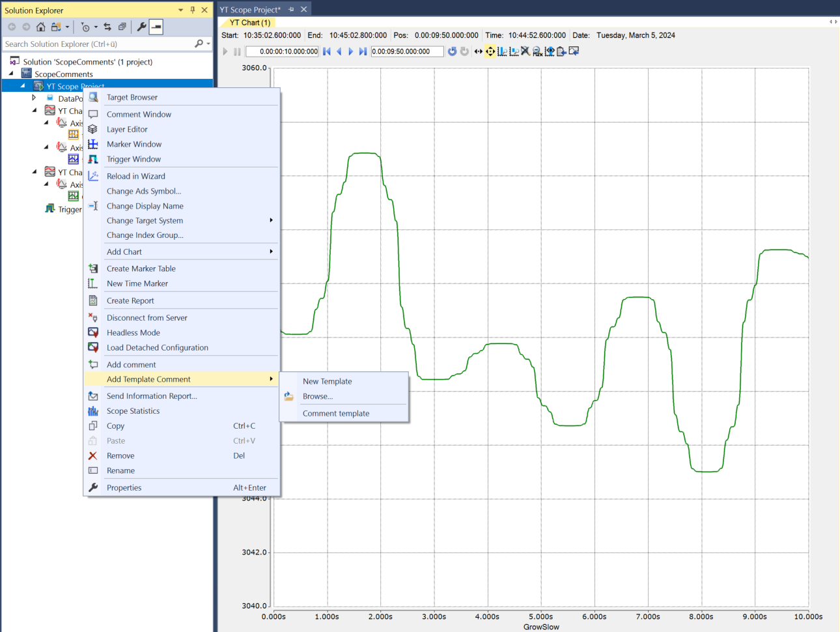Viewport: 840px width, 632px height.
Task: Collapse the ScopeComments node
Action: tap(11, 74)
